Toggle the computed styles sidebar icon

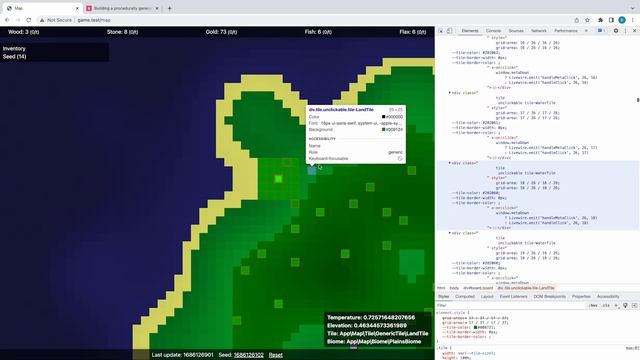pyautogui.click(x=634, y=305)
